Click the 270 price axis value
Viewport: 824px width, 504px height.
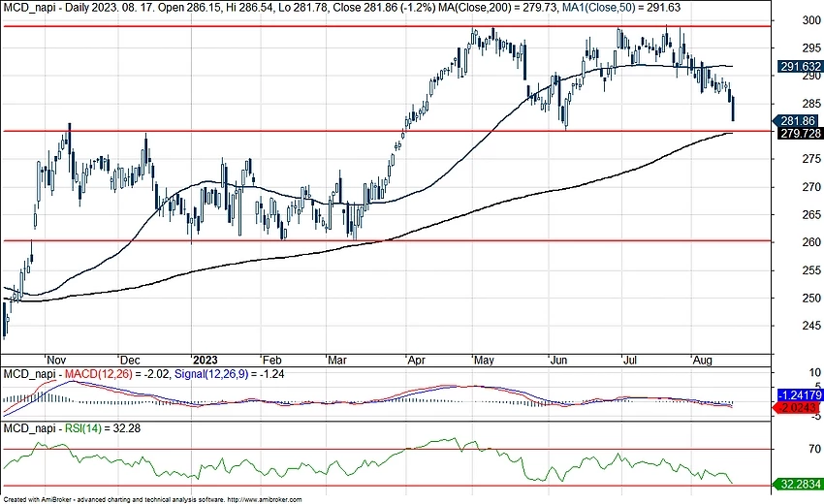click(811, 187)
